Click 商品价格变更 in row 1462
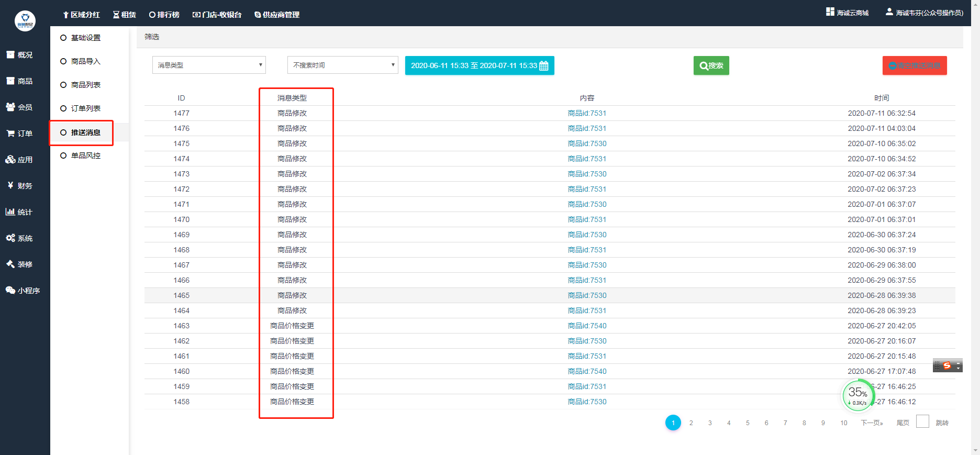 [292, 341]
